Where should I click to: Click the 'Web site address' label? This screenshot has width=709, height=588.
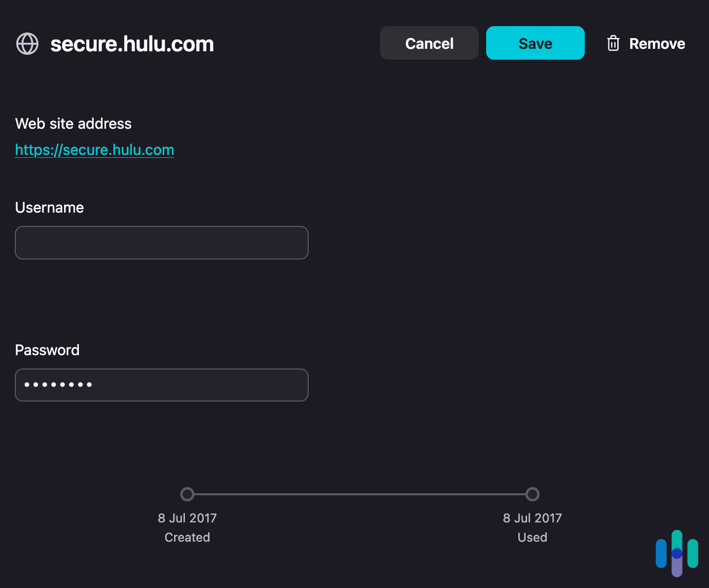tap(73, 123)
